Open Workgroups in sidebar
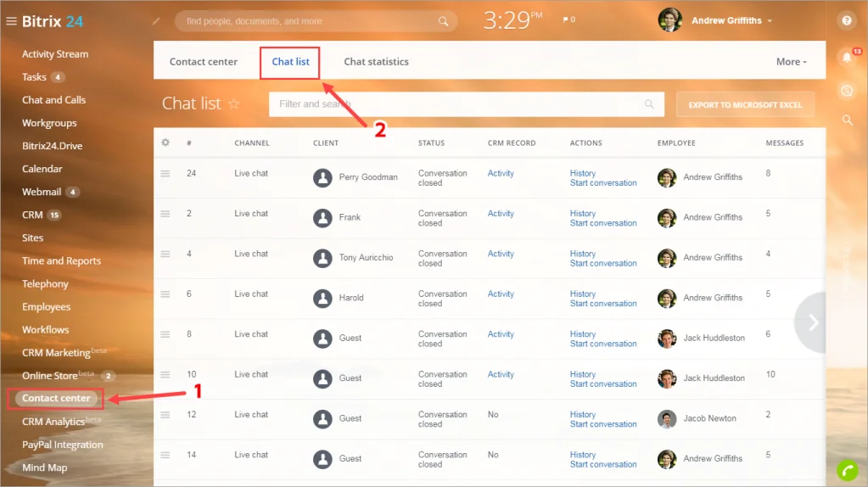 (49, 123)
